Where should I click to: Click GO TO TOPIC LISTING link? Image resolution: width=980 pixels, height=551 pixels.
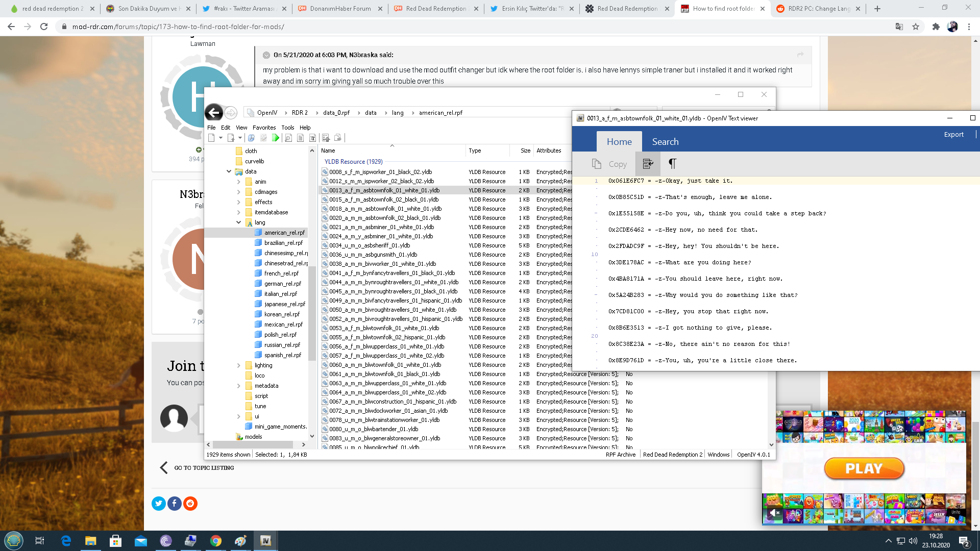(x=204, y=468)
